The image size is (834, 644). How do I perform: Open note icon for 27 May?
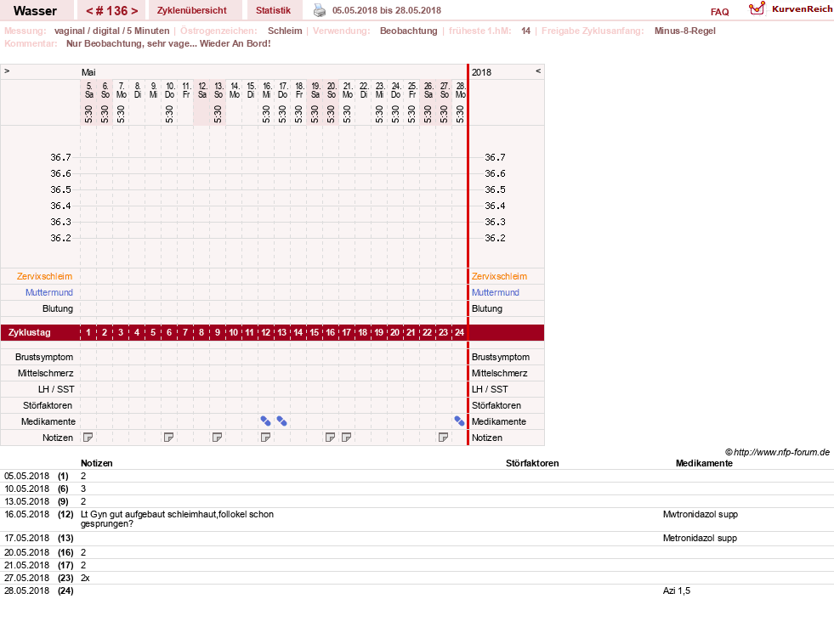pyautogui.click(x=443, y=438)
